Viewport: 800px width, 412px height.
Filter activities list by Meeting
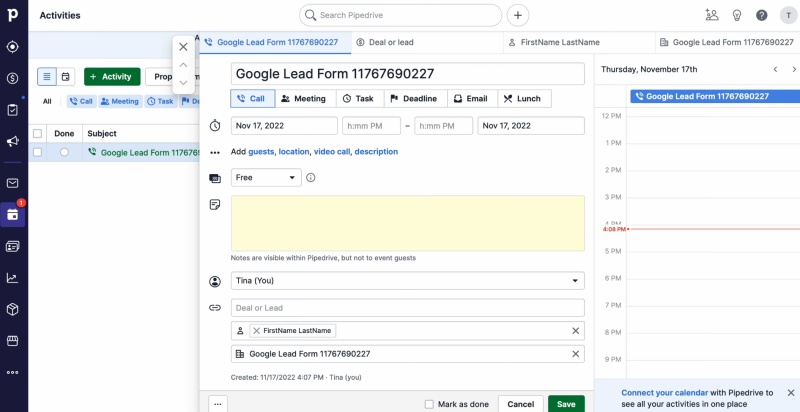click(120, 101)
